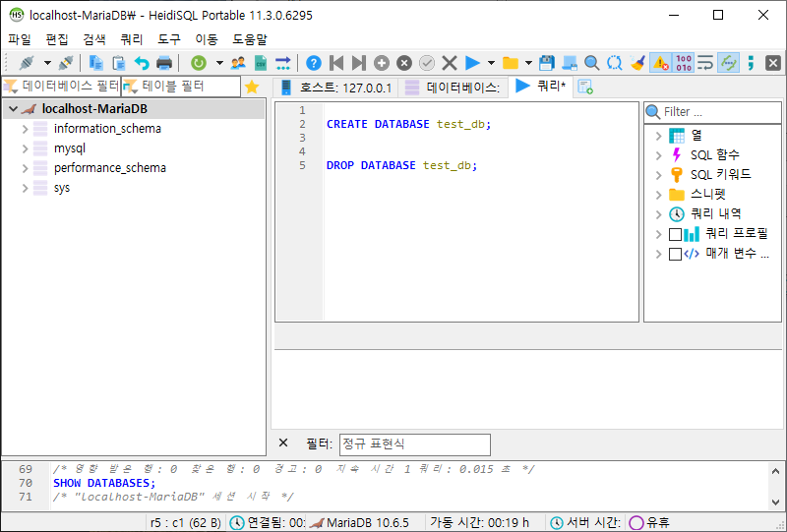The image size is (787, 532).
Task: Undo last edit with blue arrow
Action: (142, 63)
